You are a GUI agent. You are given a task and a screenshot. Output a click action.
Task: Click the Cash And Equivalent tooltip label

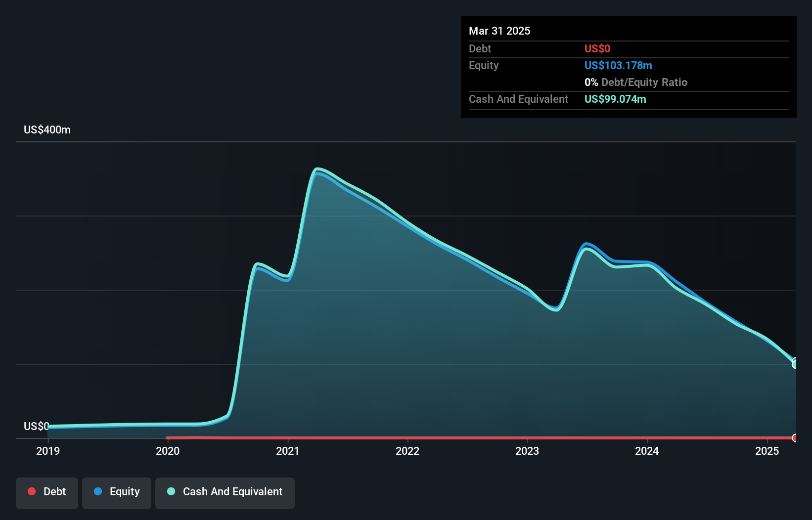[518, 99]
